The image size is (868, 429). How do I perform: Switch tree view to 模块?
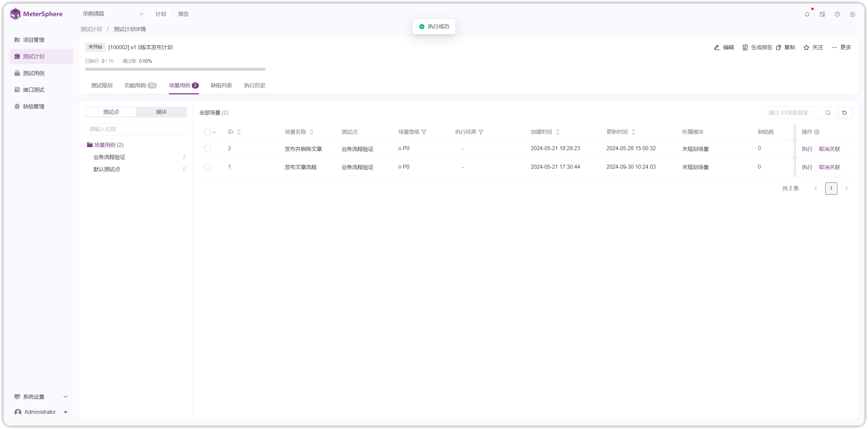pos(161,112)
